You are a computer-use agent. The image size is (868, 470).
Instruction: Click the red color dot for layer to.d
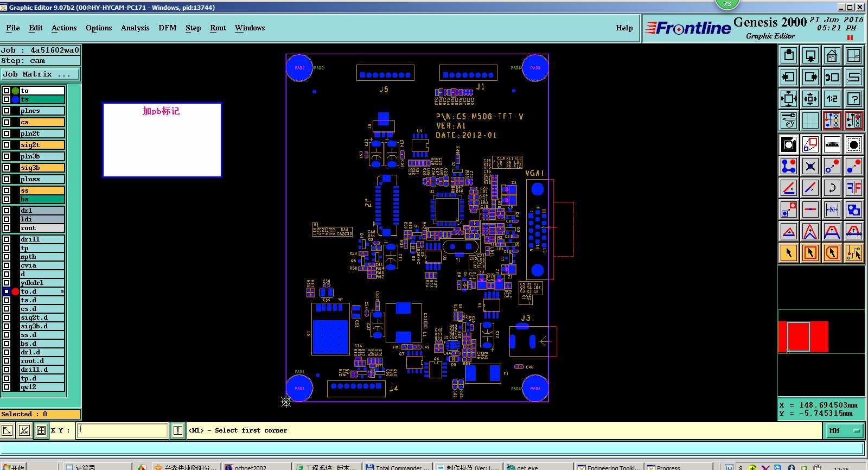pos(15,291)
